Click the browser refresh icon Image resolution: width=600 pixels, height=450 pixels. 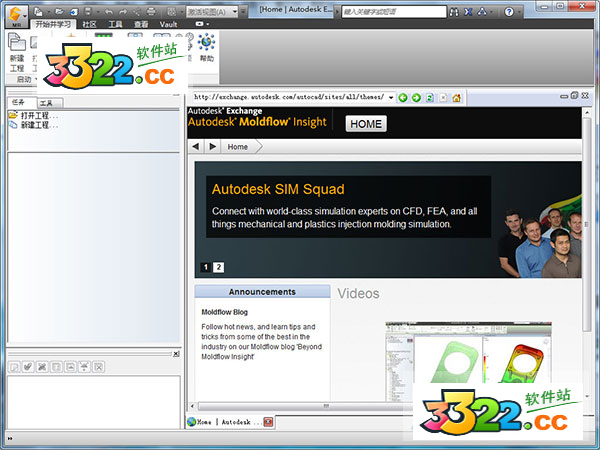pyautogui.click(x=430, y=98)
